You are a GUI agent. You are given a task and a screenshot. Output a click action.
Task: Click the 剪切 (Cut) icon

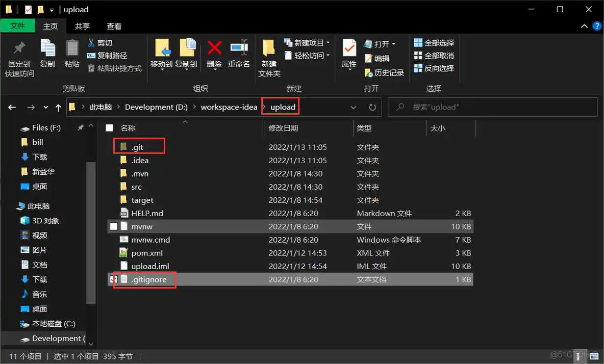(x=92, y=43)
